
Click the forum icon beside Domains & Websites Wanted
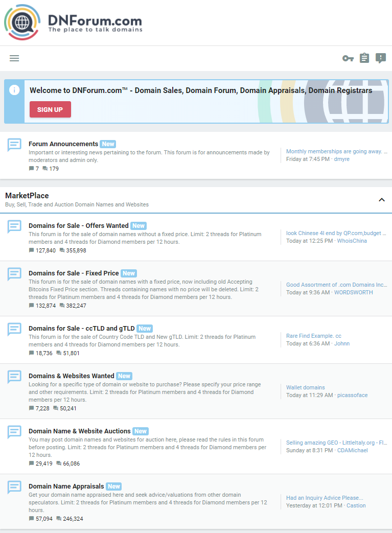15,377
